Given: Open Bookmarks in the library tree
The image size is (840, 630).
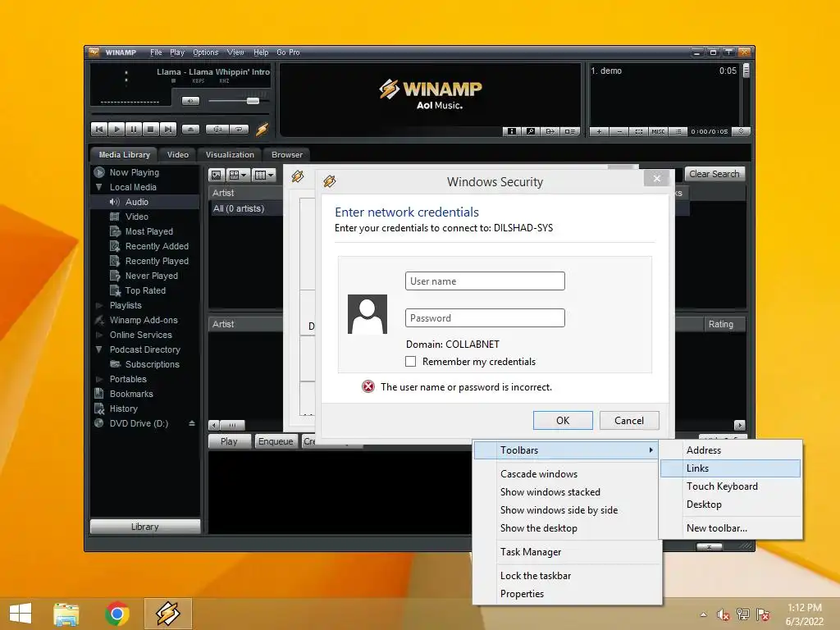Looking at the screenshot, I should point(131,394).
